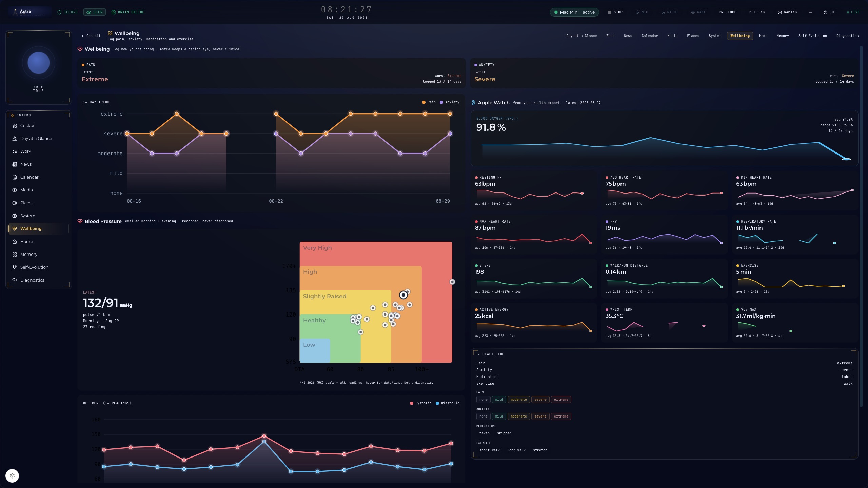
Task: Click the STOP square icon
Action: click(609, 12)
